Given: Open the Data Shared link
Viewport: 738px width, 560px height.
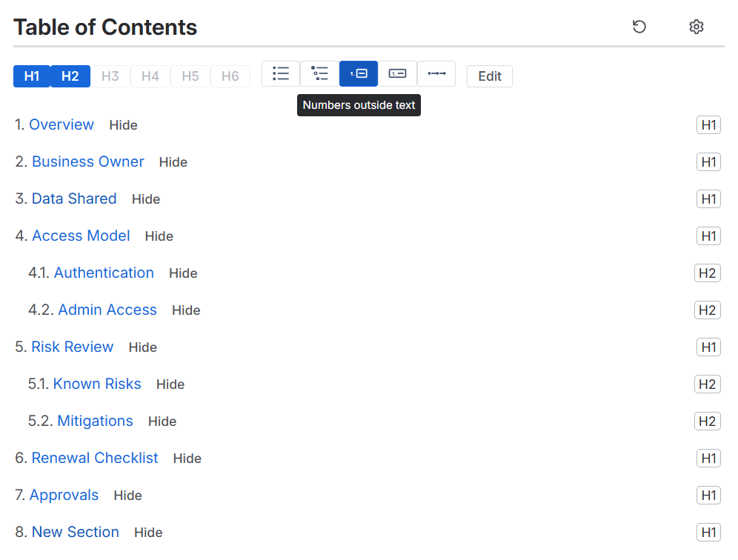Looking at the screenshot, I should click(74, 199).
